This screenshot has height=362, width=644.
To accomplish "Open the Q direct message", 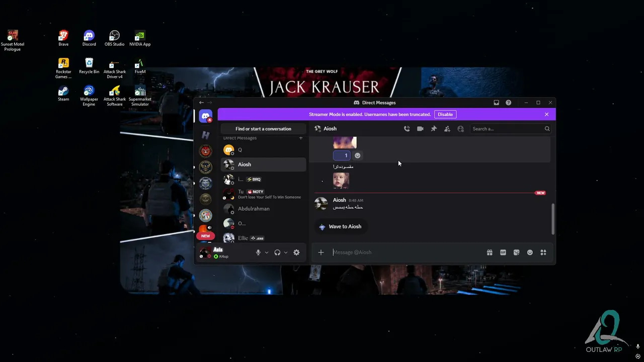I will [x=263, y=150].
